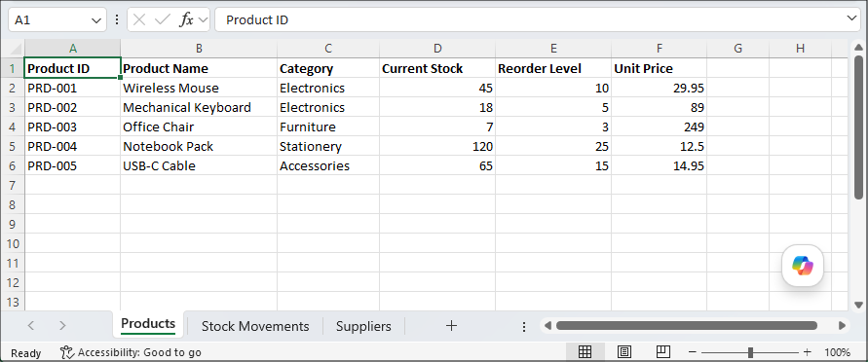Open the fx function dropdown arrow

[x=203, y=20]
